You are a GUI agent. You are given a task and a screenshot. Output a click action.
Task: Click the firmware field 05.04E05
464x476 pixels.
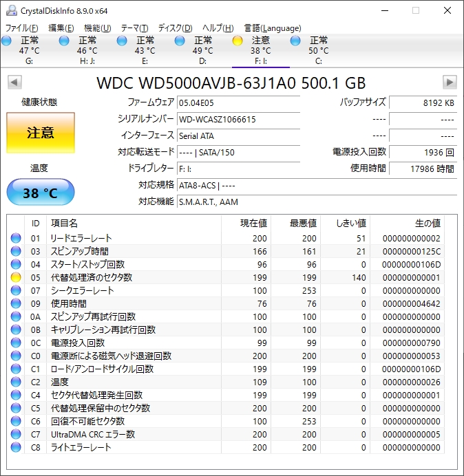pyautogui.click(x=238, y=103)
